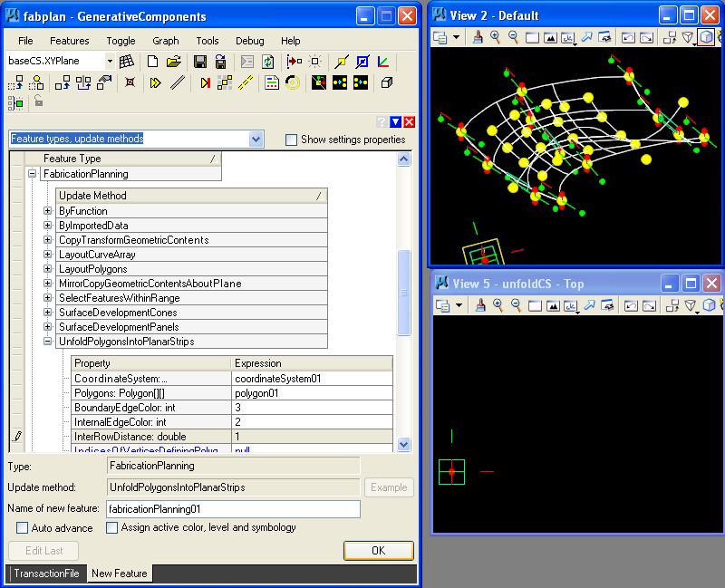
Task: Click scroll up arrow of feature list
Action: 403,159
